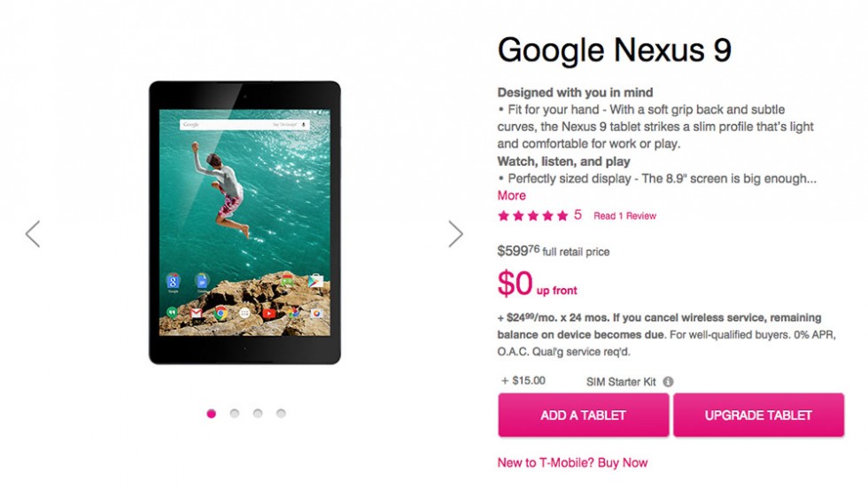
Task: Open the Read 1 Review link
Action: point(624,215)
